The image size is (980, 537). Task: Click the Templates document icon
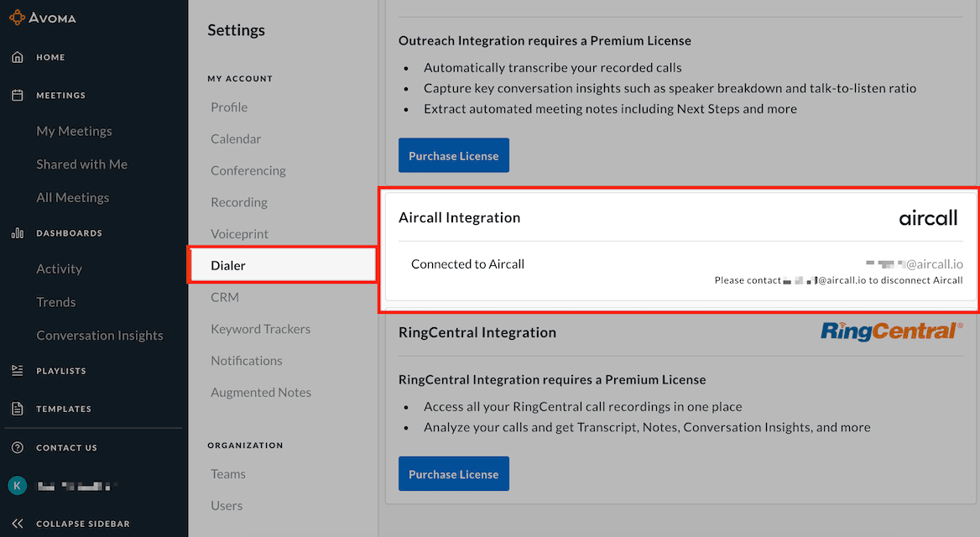coord(17,409)
